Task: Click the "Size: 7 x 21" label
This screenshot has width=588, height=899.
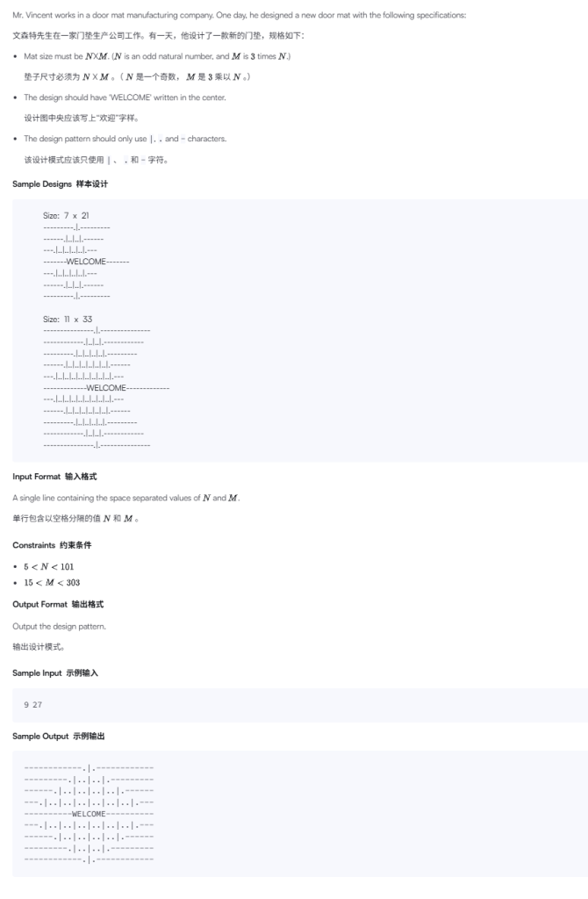Action: point(66,216)
